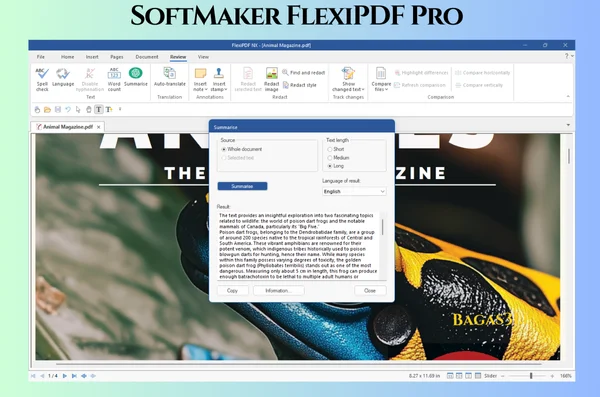Choose the Long text length option
The image size is (600, 397).
point(336,166)
